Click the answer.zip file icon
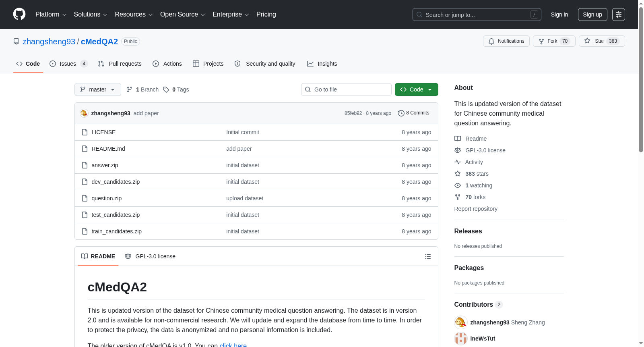The width and height of the screenshot is (644, 347). [x=85, y=165]
